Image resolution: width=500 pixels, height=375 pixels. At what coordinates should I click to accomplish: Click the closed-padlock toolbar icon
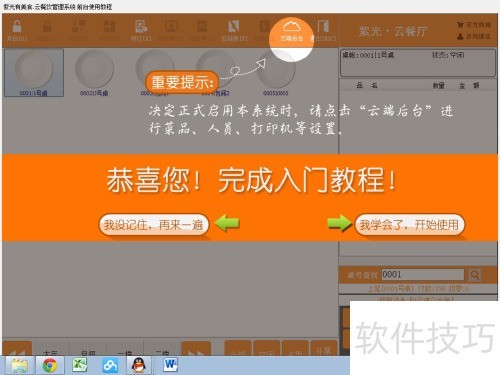47,30
